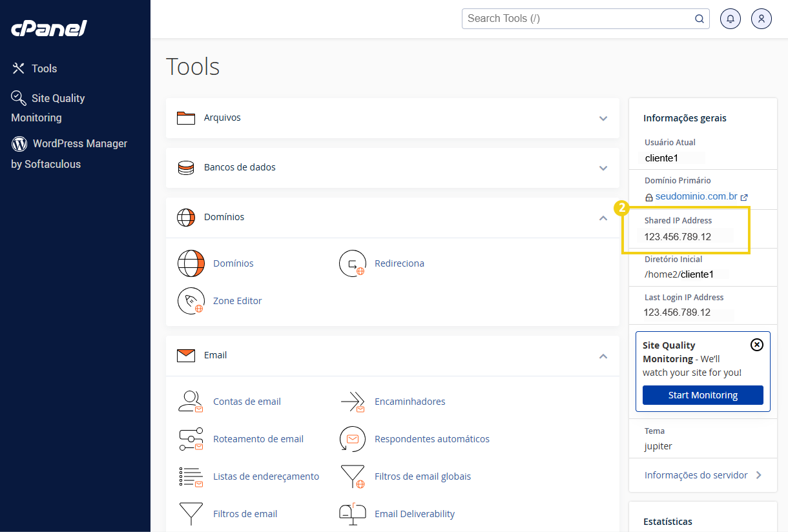This screenshot has width=788, height=532.
Task: Collapse the Domínios section
Action: click(603, 218)
